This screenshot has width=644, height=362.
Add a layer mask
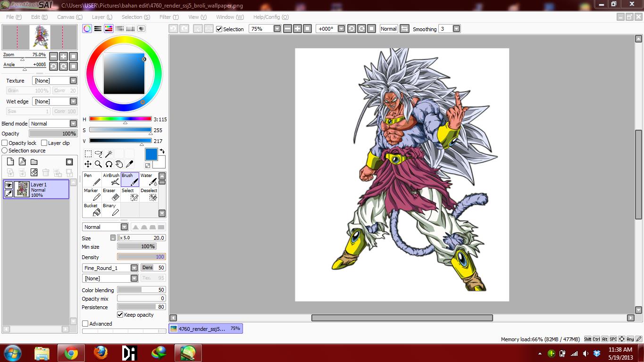69,162
